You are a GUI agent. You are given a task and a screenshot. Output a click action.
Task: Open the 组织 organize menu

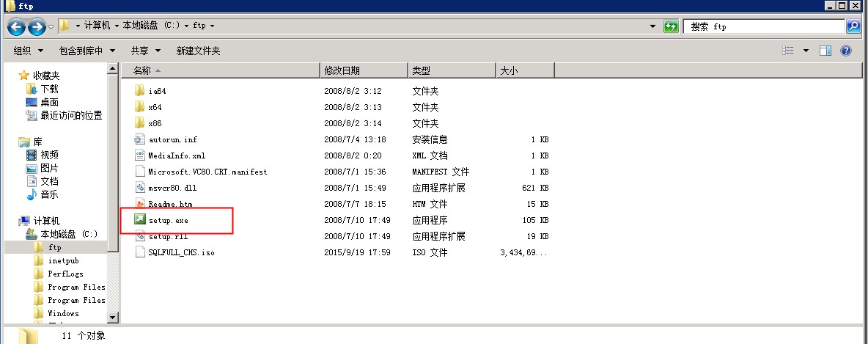[29, 51]
